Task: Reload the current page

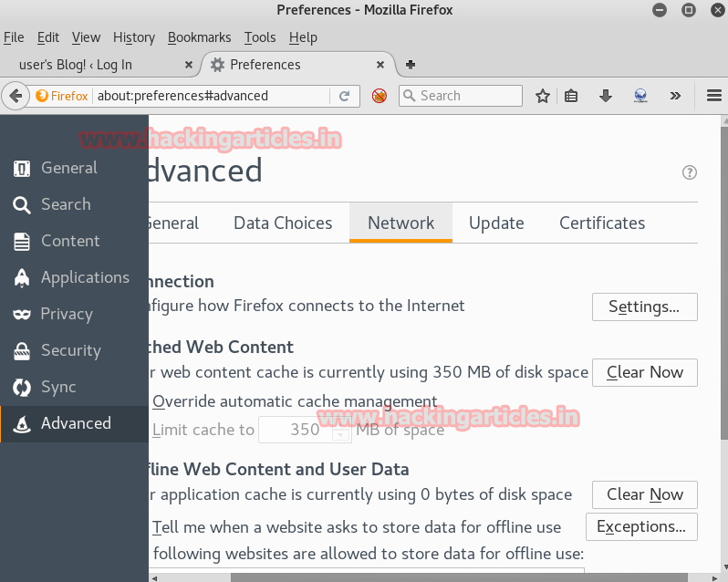Action: click(344, 96)
